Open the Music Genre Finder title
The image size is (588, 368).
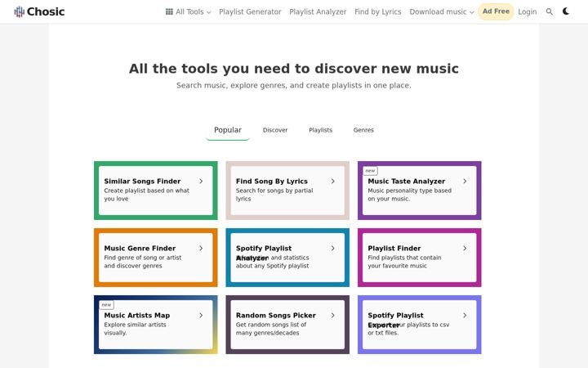click(140, 249)
